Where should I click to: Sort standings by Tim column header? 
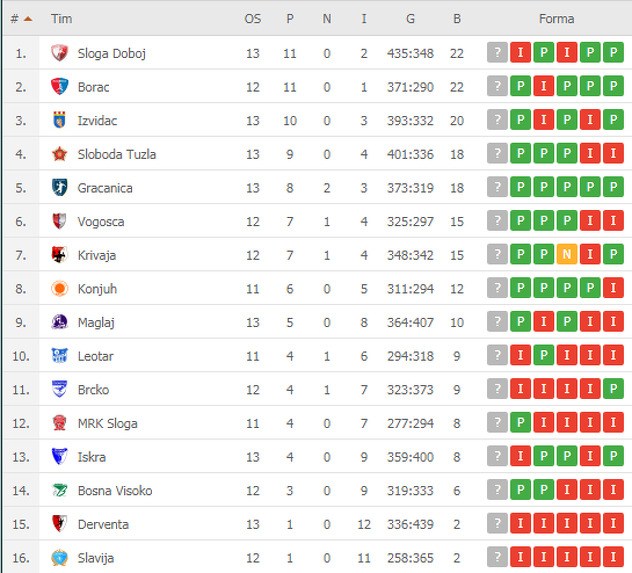pyautogui.click(x=62, y=19)
